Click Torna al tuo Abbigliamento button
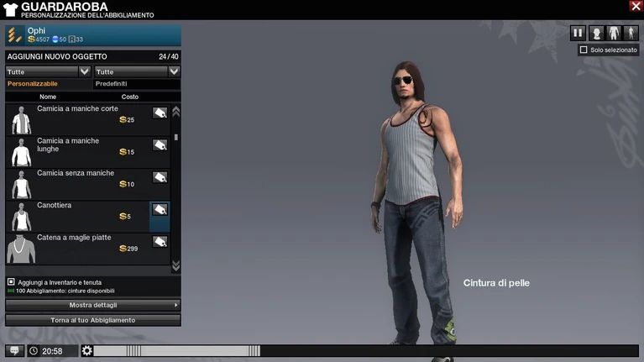This screenshot has height=362, width=644. coord(93,320)
